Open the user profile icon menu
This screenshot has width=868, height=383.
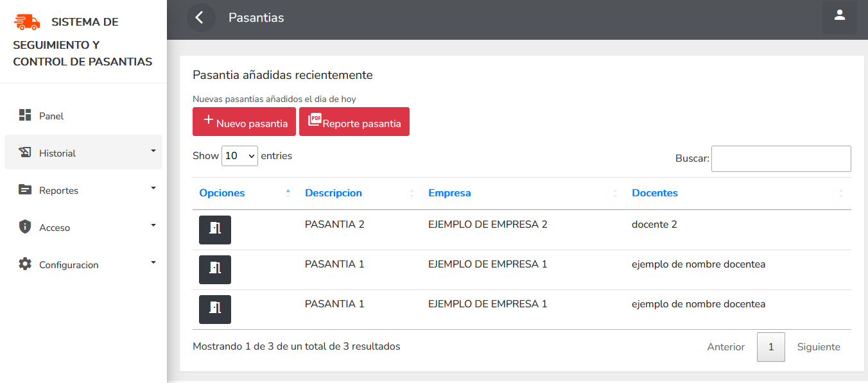click(x=839, y=17)
